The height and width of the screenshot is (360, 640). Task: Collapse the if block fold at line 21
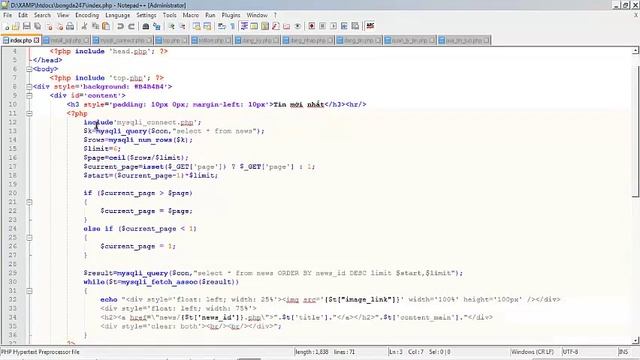pos(29,202)
